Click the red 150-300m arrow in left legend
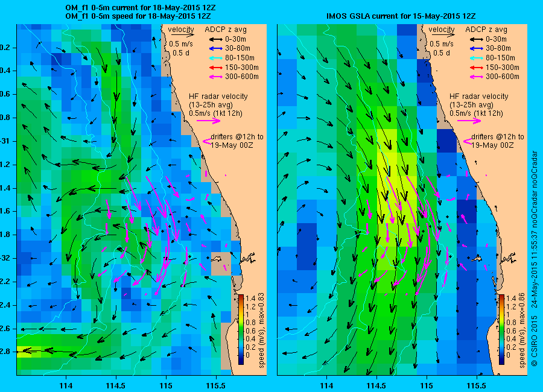 tap(216, 68)
